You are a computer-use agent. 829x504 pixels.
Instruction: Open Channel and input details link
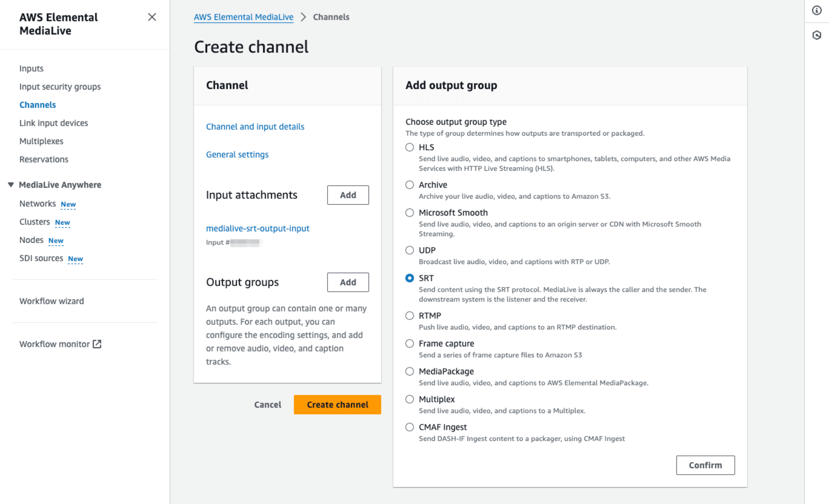tap(255, 127)
